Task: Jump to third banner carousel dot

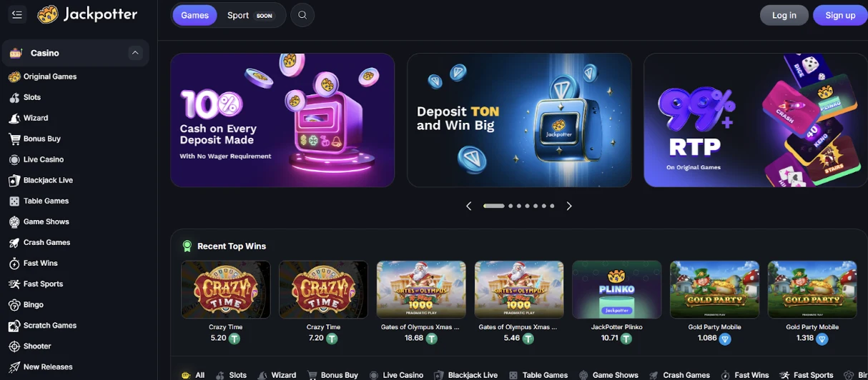Action: [519, 206]
